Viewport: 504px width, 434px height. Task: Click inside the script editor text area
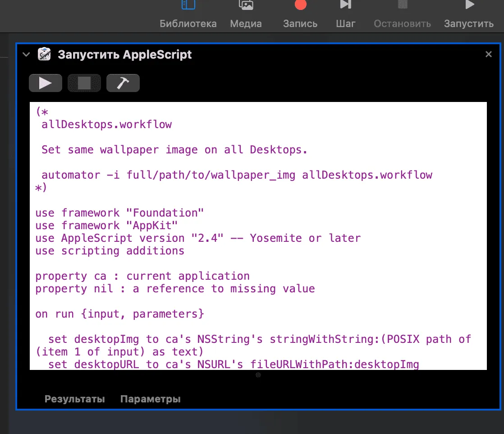click(258, 235)
